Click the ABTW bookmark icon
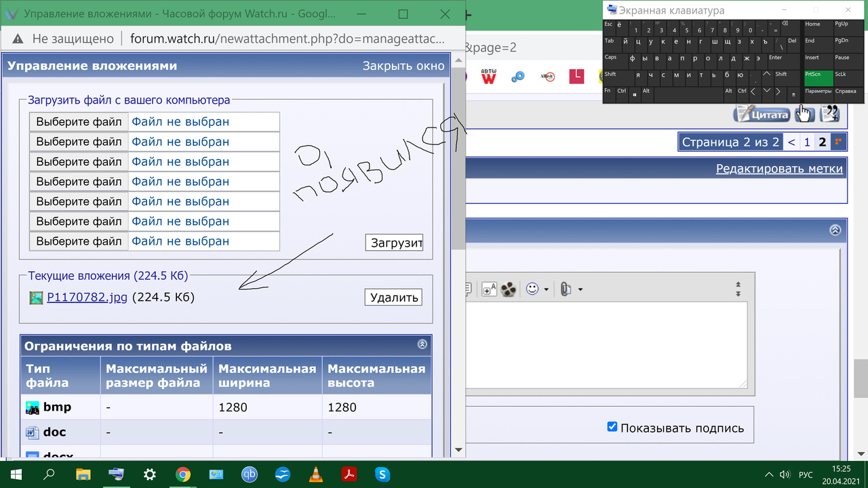This screenshot has width=868, height=488. coord(488,77)
